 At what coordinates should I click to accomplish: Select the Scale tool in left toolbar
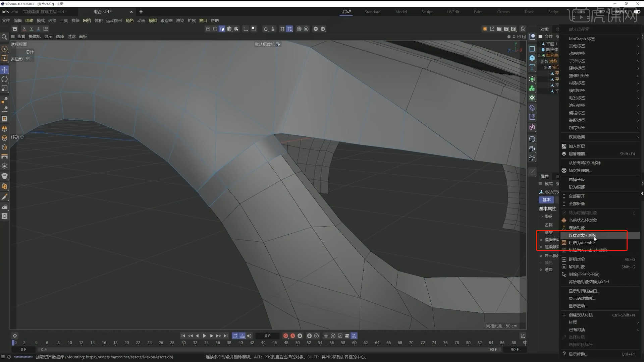5,89
